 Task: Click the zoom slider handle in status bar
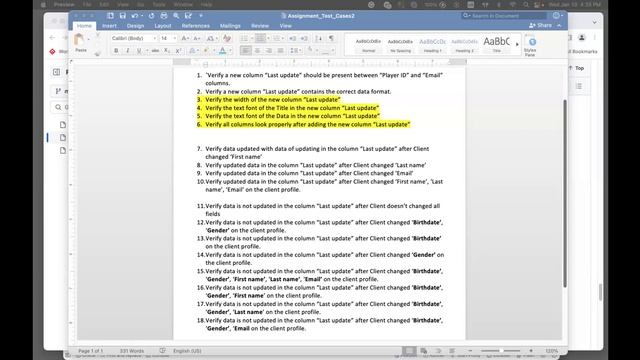click(x=500, y=351)
